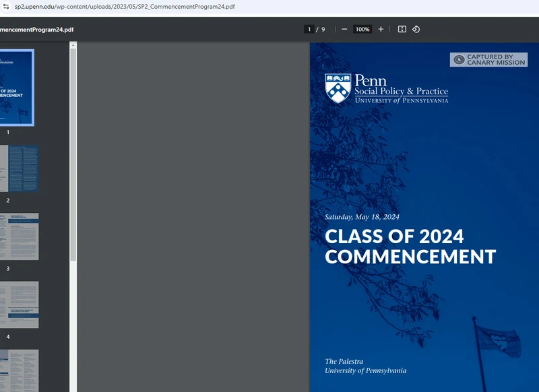This screenshot has height=392, width=539.
Task: Edit the 100% zoom level field
Action: tap(362, 29)
